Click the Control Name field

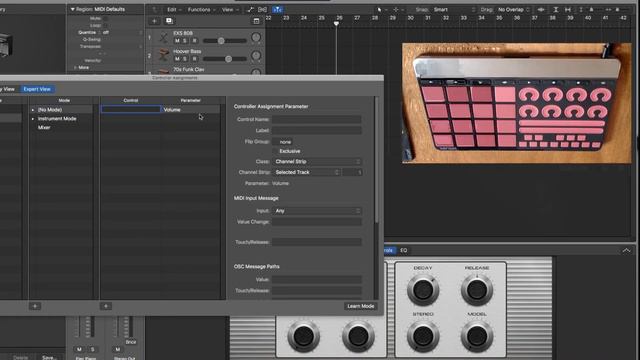(x=317, y=120)
